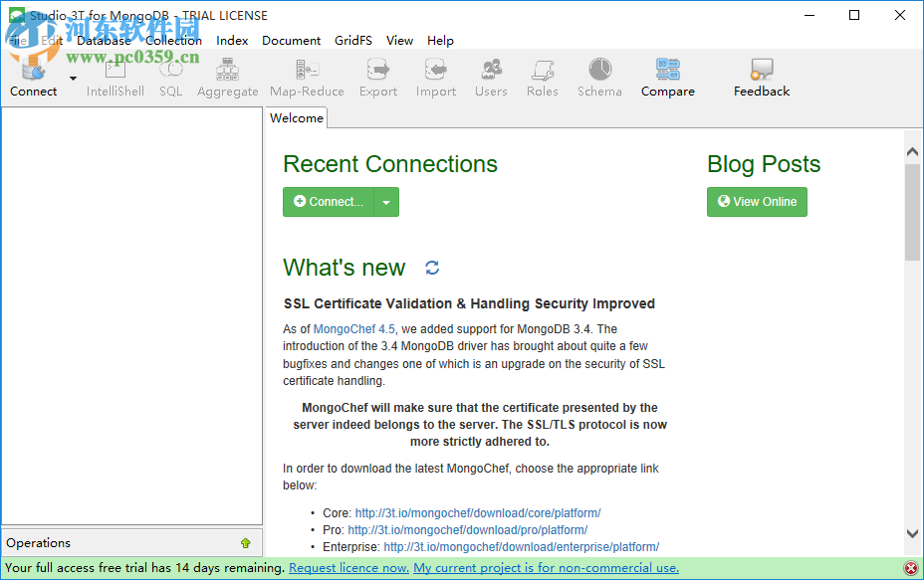The image size is (924, 580).
Task: Expand the recent Connect dropdown in Welcome page
Action: point(386,201)
